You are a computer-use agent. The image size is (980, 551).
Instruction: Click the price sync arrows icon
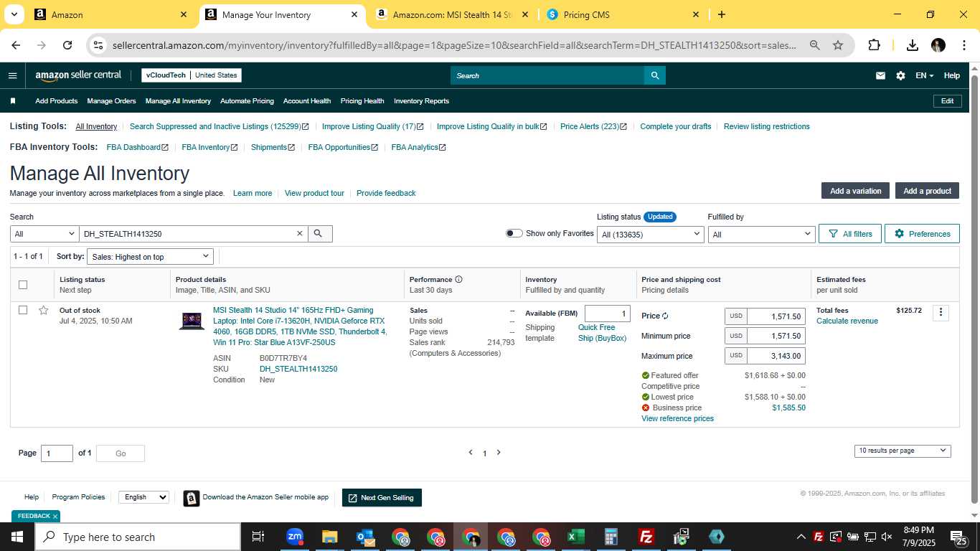[665, 316]
